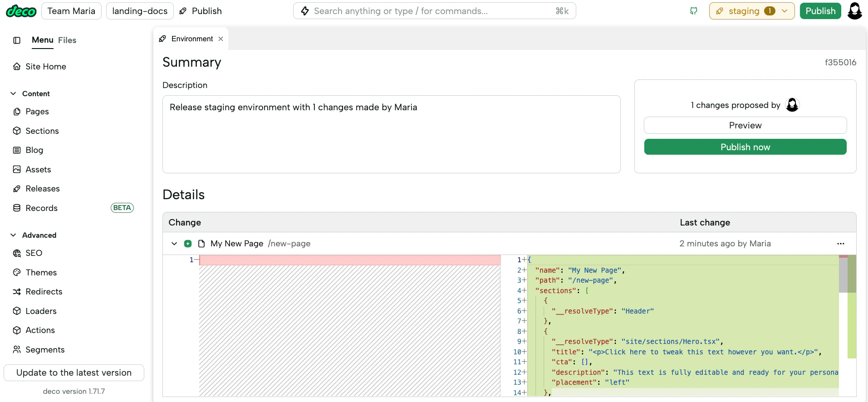
Task: Close the Environment tab
Action: pos(221,39)
